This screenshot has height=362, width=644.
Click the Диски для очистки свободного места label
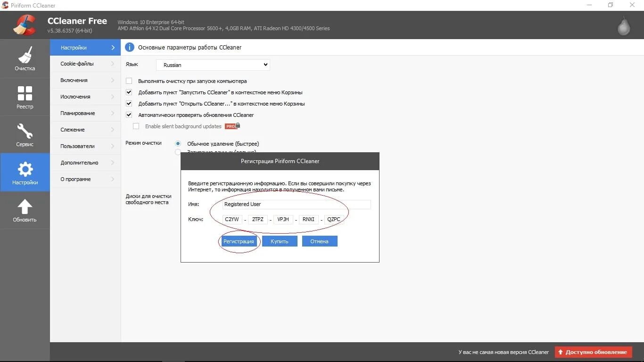[x=149, y=199]
